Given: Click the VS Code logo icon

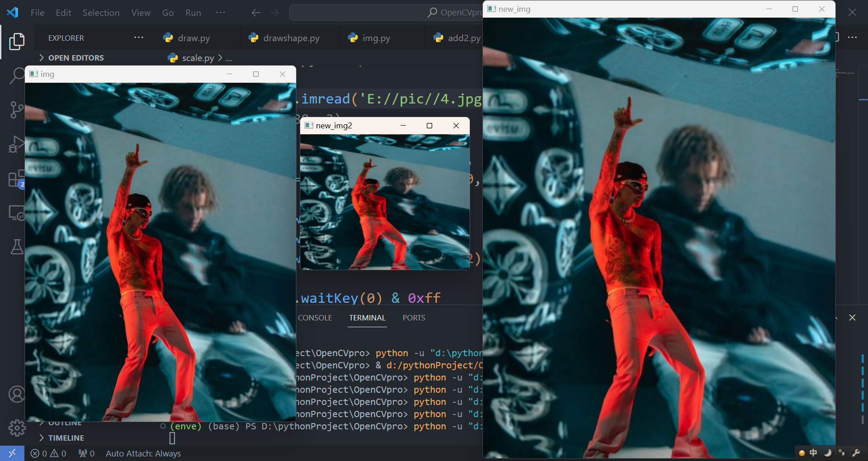Looking at the screenshot, I should coord(13,12).
